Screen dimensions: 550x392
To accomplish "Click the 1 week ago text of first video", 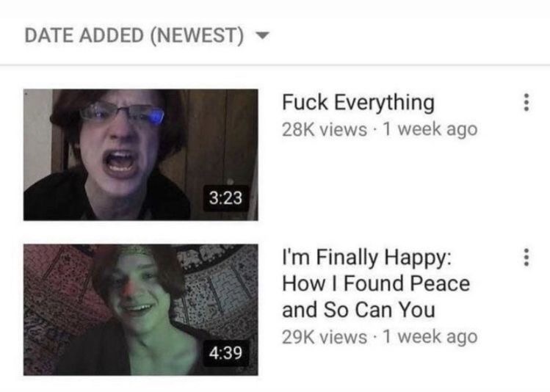I will tap(430, 129).
